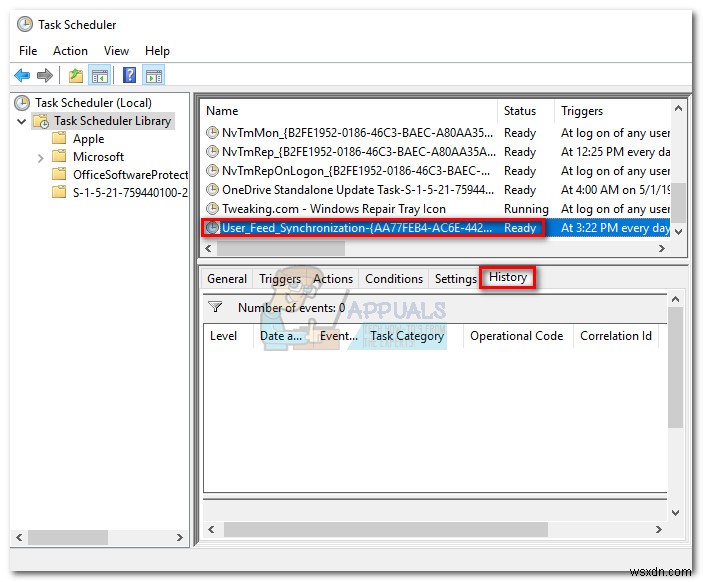Select the Microsoft tree item
Image resolution: width=703 pixels, height=582 pixels.
coord(98,156)
